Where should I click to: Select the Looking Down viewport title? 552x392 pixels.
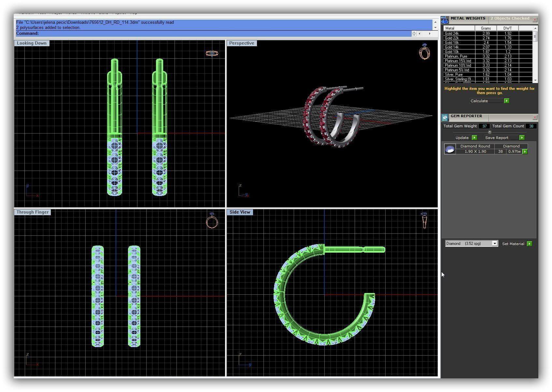[x=32, y=43]
